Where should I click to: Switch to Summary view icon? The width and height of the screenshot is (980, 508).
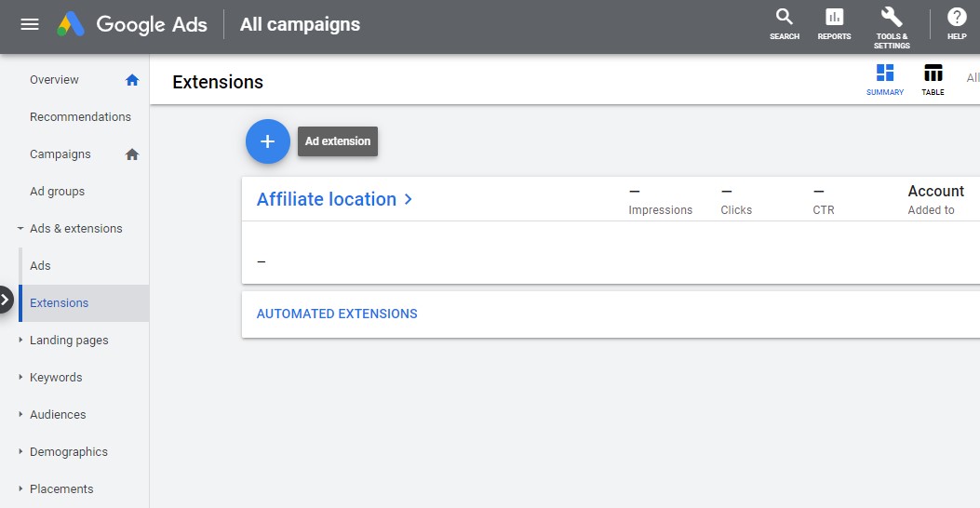point(885,74)
